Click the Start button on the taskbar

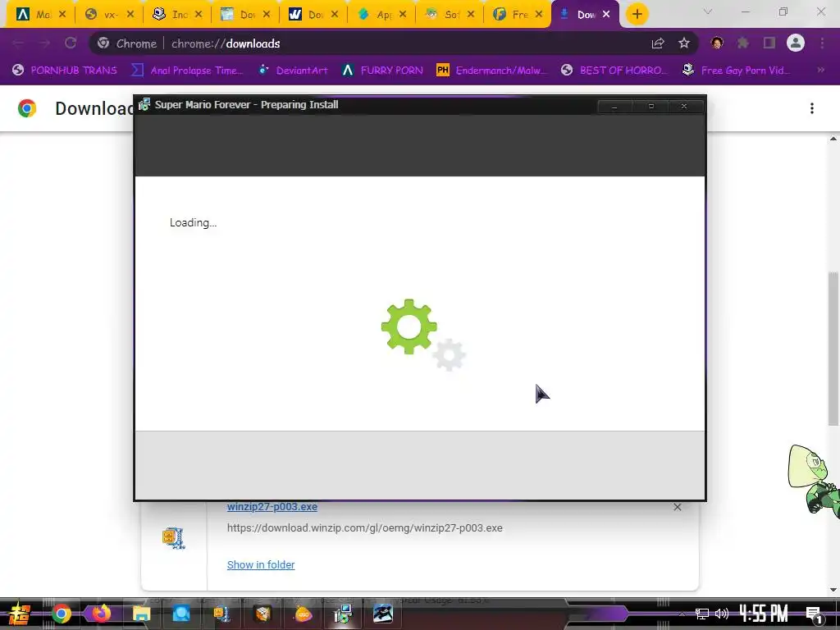point(20,614)
